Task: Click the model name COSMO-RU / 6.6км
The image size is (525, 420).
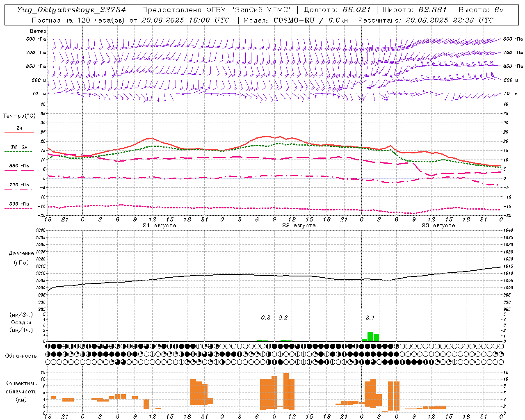Action: pyautogui.click(x=311, y=20)
